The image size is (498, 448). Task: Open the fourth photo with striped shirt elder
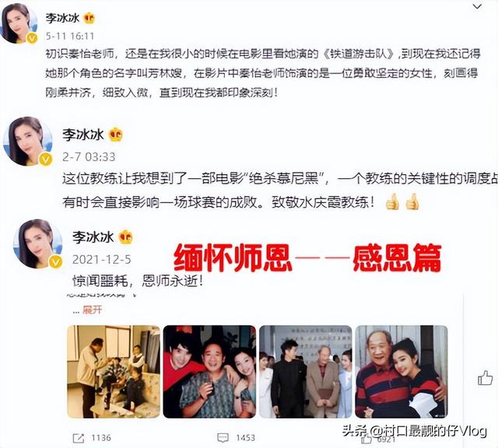pos(402,372)
